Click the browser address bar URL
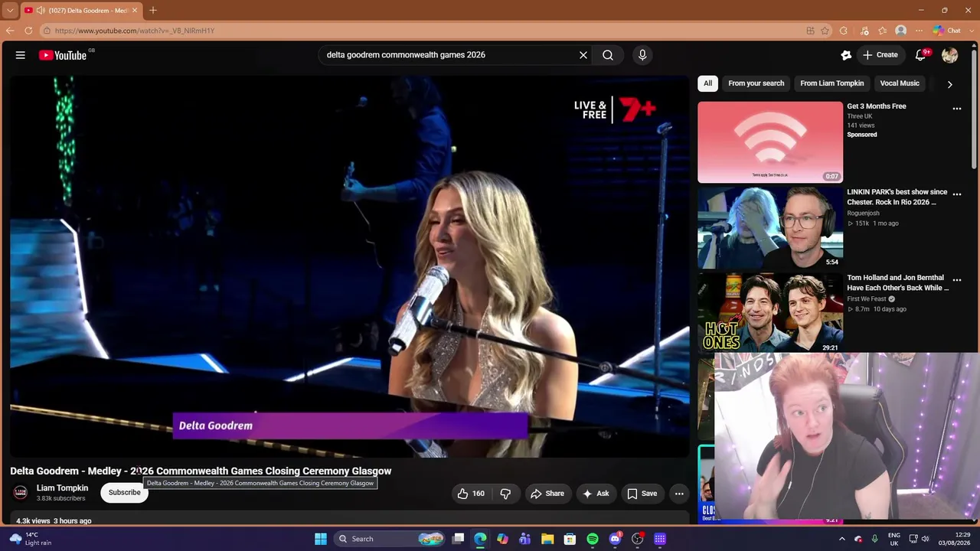Image resolution: width=980 pixels, height=551 pixels. [135, 31]
